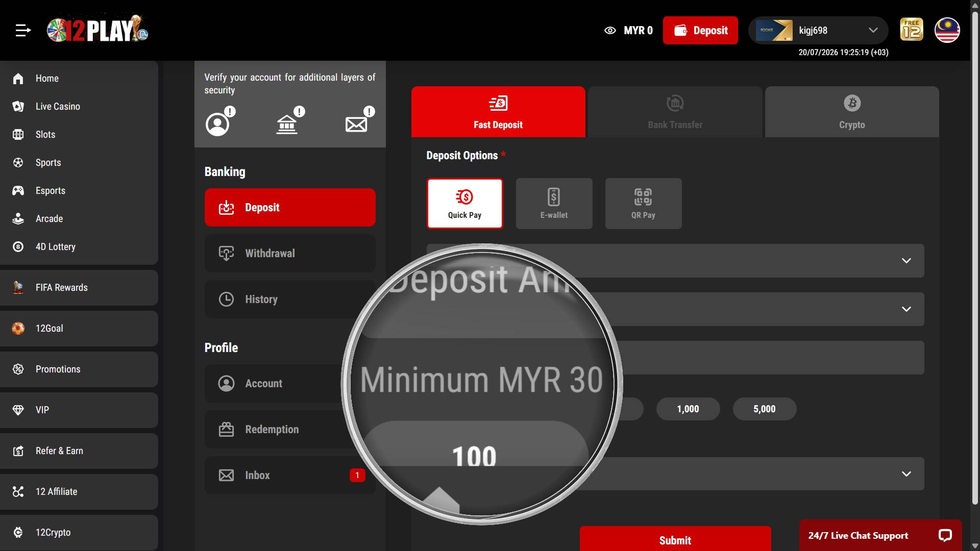Open Account under Profile
Viewport: 980px width, 551px height.
(x=290, y=384)
